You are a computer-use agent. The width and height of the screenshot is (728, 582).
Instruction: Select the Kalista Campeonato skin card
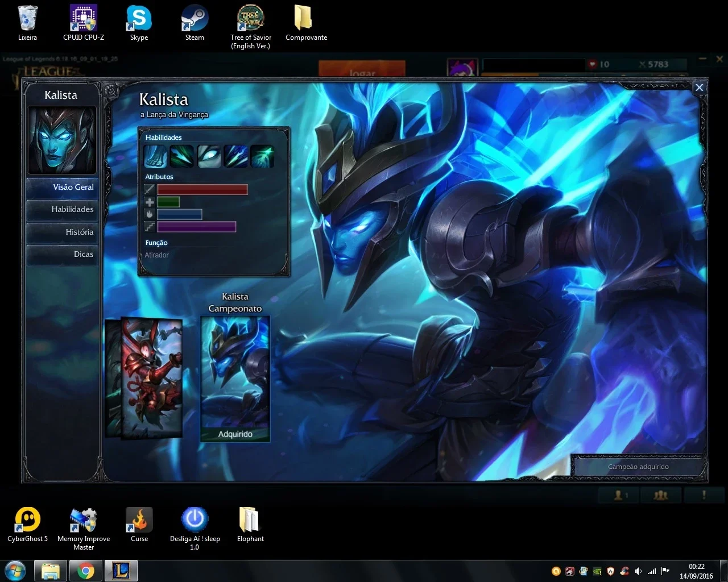click(x=235, y=379)
